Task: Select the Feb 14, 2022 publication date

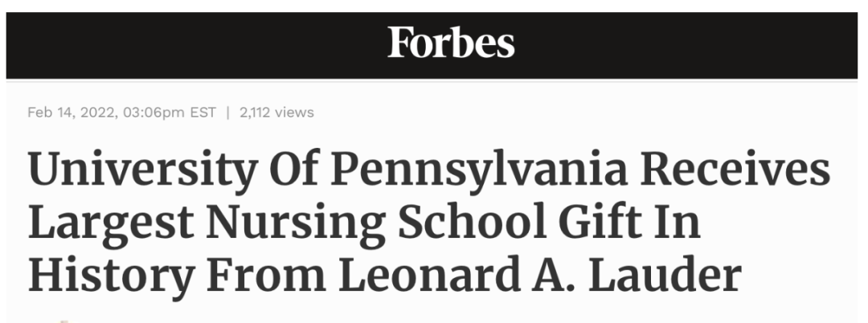Action: pyautogui.click(x=72, y=112)
